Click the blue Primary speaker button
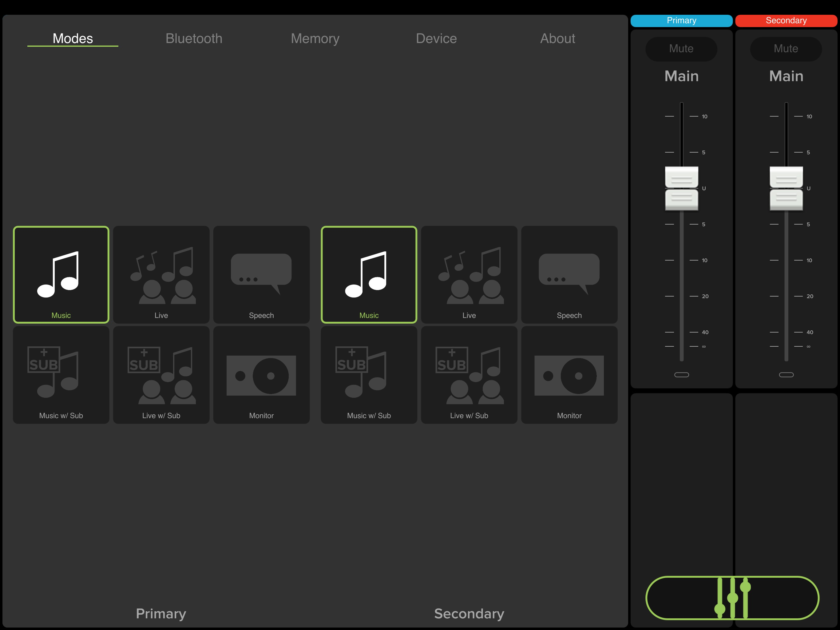840x630 pixels. coord(681,21)
